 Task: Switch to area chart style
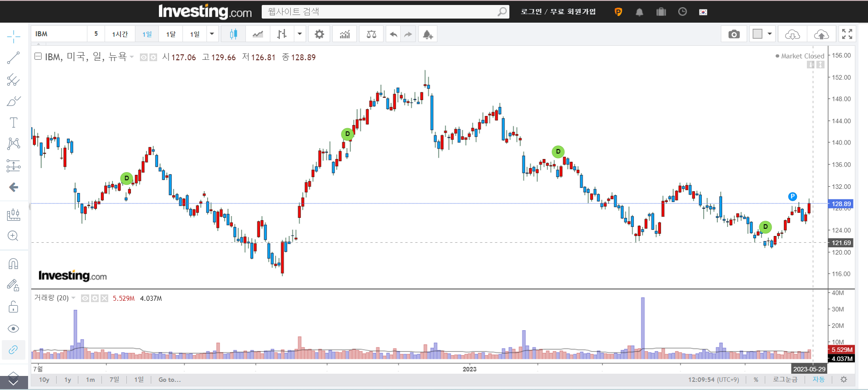pyautogui.click(x=258, y=34)
